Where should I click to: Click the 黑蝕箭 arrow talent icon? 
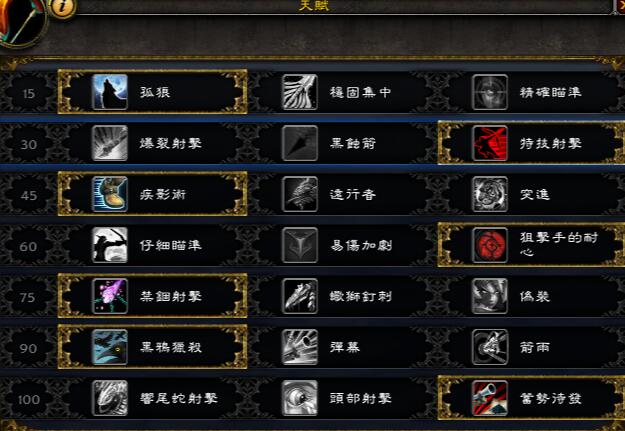tap(300, 143)
